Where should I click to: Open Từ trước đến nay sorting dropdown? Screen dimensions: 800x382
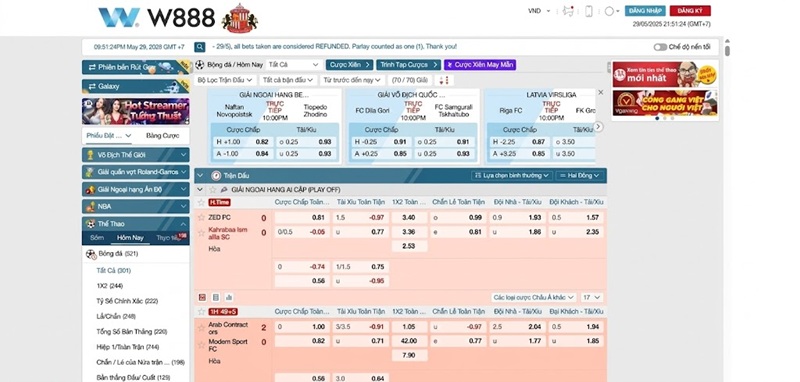[352, 80]
